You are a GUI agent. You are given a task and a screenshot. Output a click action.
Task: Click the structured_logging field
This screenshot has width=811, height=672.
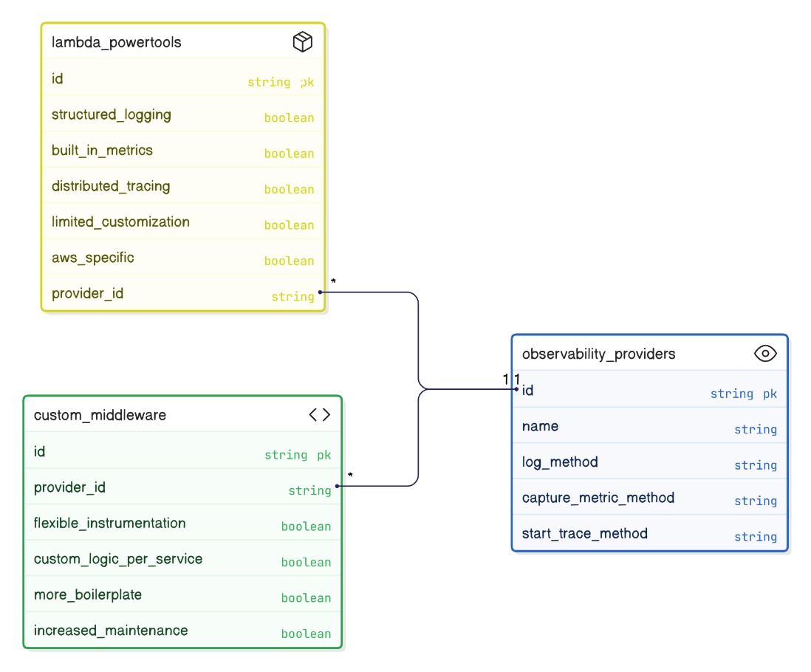pos(183,114)
